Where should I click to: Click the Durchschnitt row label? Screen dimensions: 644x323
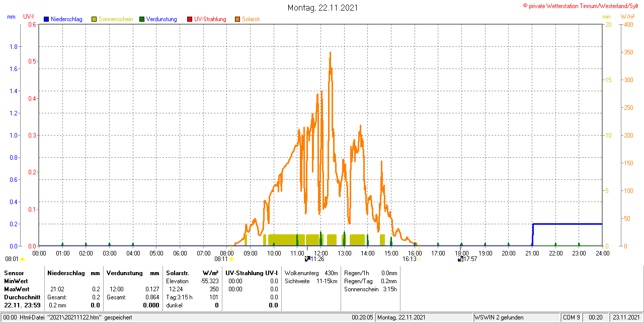[x=22, y=297]
